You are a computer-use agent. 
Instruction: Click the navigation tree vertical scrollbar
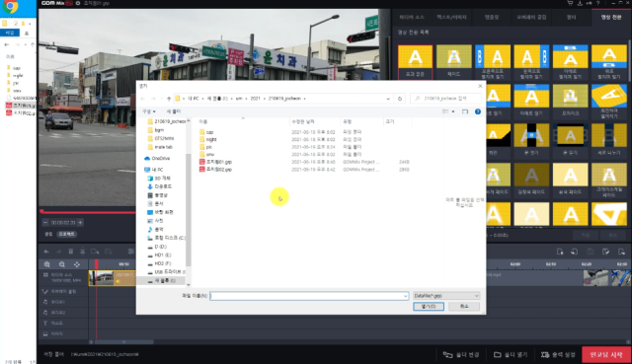(x=188, y=209)
